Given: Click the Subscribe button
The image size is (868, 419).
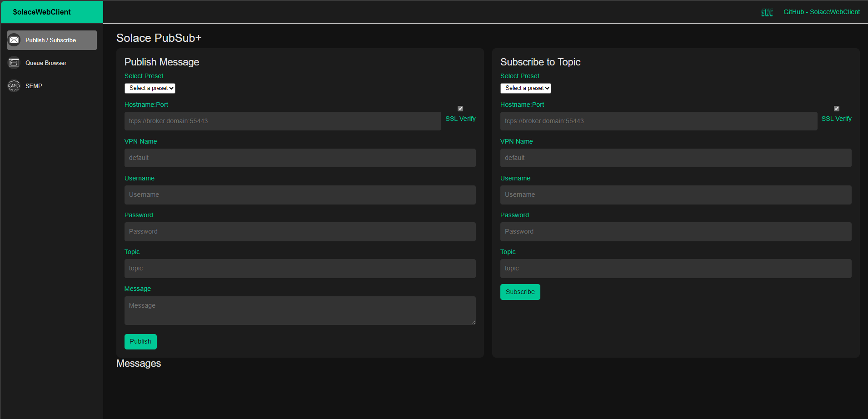Looking at the screenshot, I should click(520, 292).
